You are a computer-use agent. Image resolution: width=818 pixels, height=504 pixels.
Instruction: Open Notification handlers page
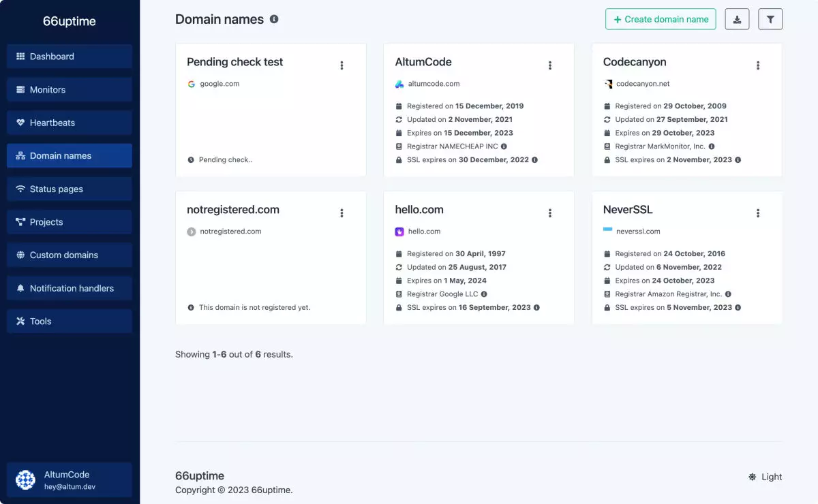pos(70,288)
